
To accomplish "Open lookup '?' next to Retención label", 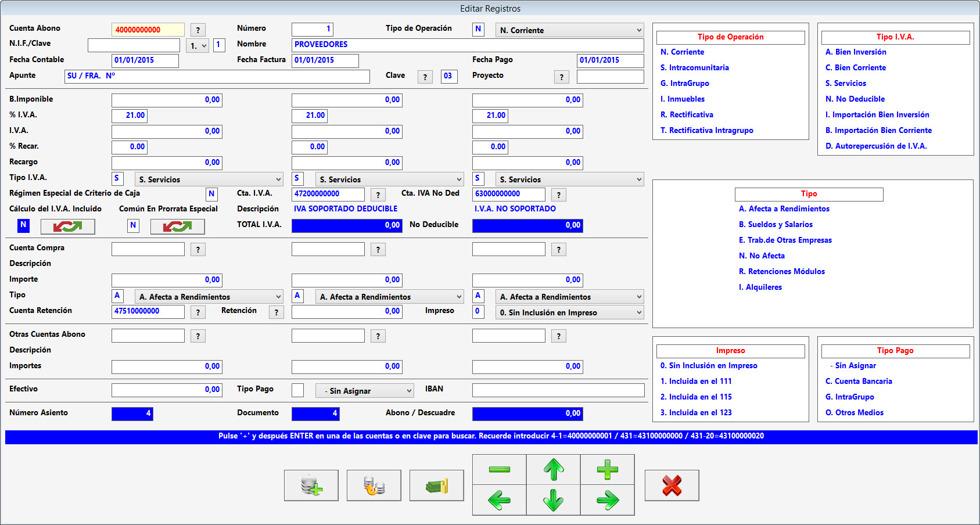I will [x=277, y=312].
